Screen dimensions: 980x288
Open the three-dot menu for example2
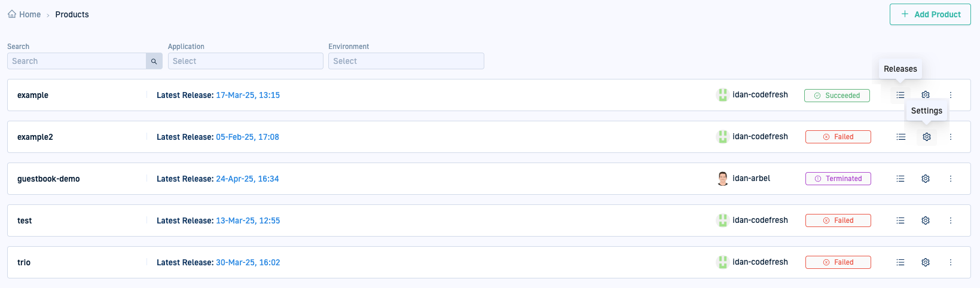point(951,137)
